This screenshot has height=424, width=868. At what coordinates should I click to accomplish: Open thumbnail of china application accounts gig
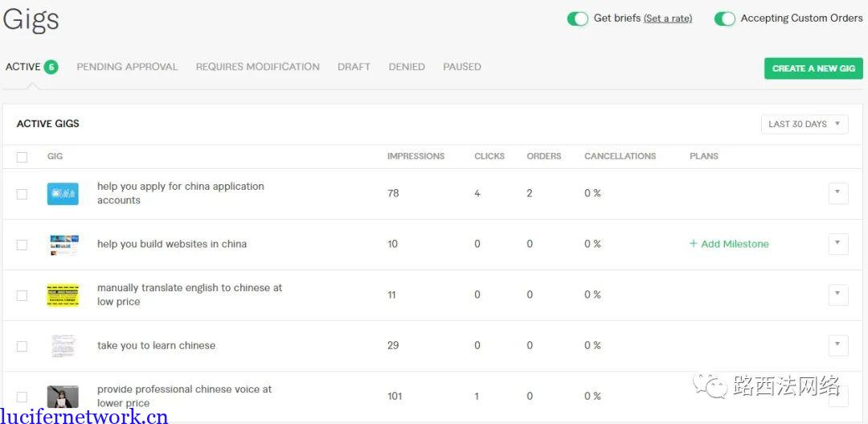[x=63, y=194]
